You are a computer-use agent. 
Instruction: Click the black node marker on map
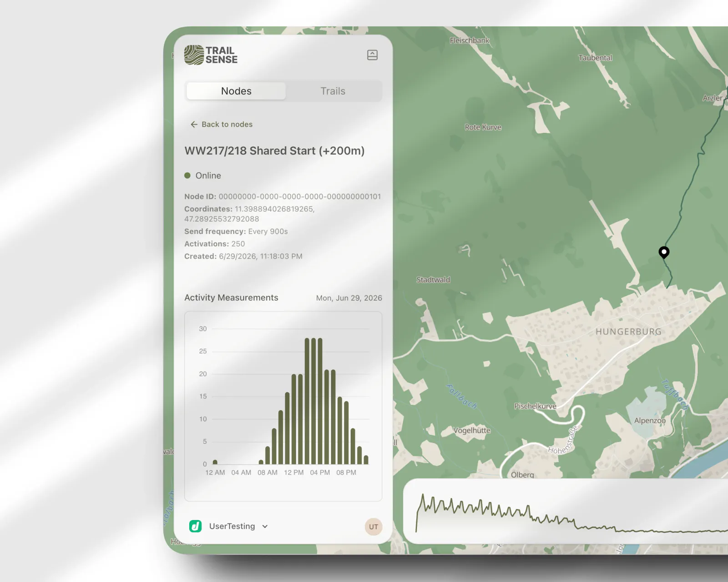[664, 252]
